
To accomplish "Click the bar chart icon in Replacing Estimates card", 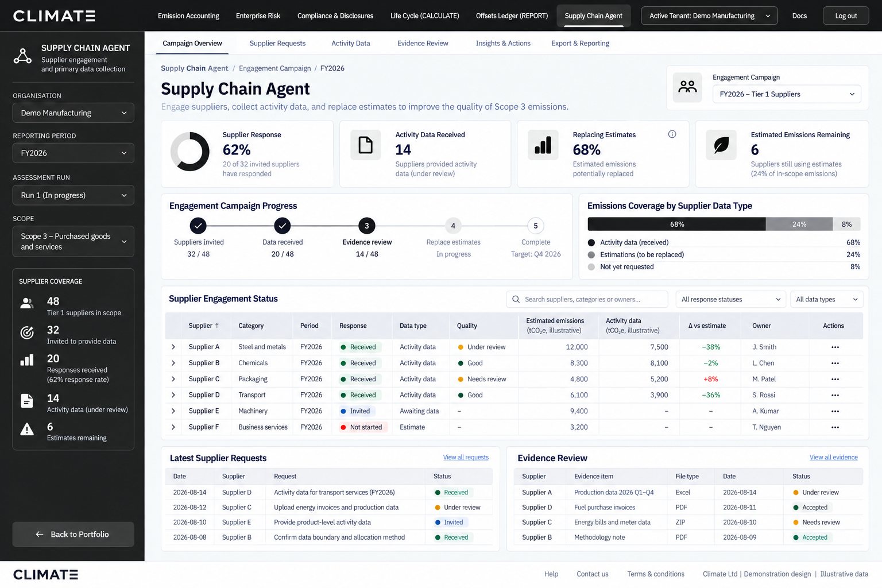I will point(543,145).
